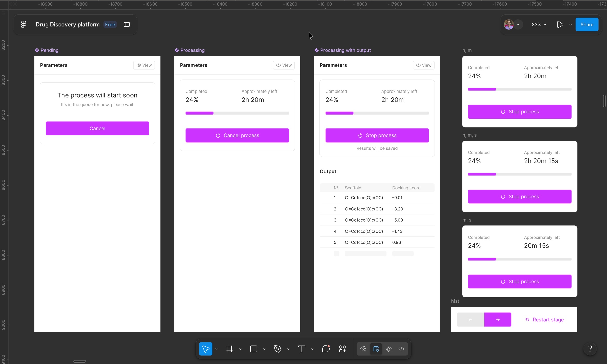Click the progress bar in m, s card

coord(519,259)
